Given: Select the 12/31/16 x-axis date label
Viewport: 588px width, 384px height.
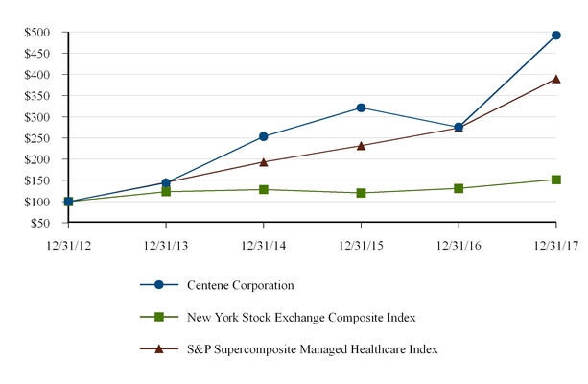Looking at the screenshot, I should tap(459, 246).
